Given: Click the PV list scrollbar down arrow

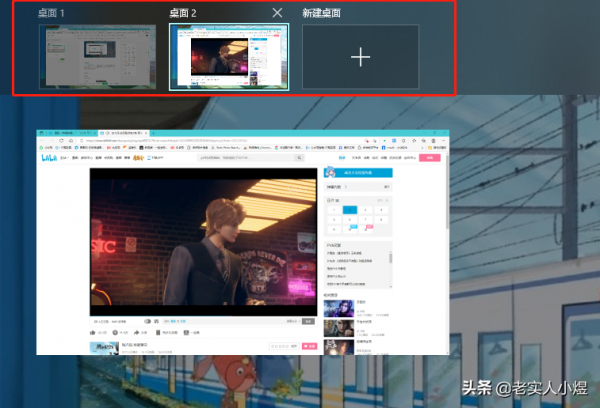Looking at the screenshot, I should [x=391, y=286].
